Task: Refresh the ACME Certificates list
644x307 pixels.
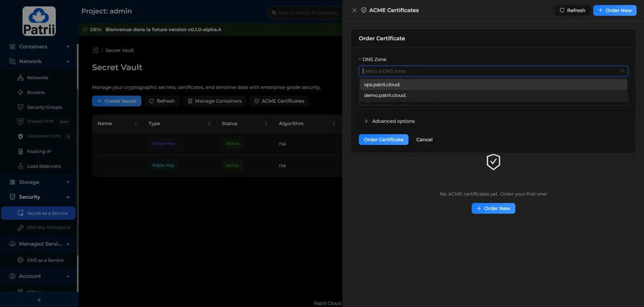Action: pyautogui.click(x=573, y=10)
